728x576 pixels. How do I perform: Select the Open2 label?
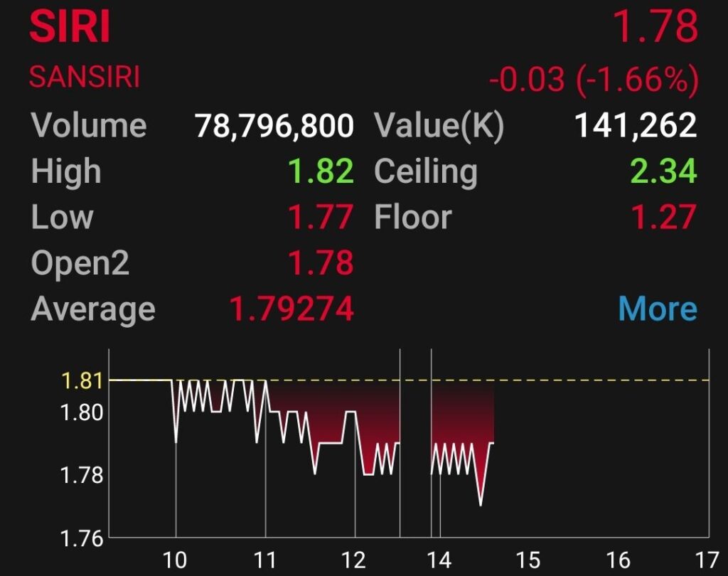tap(80, 264)
